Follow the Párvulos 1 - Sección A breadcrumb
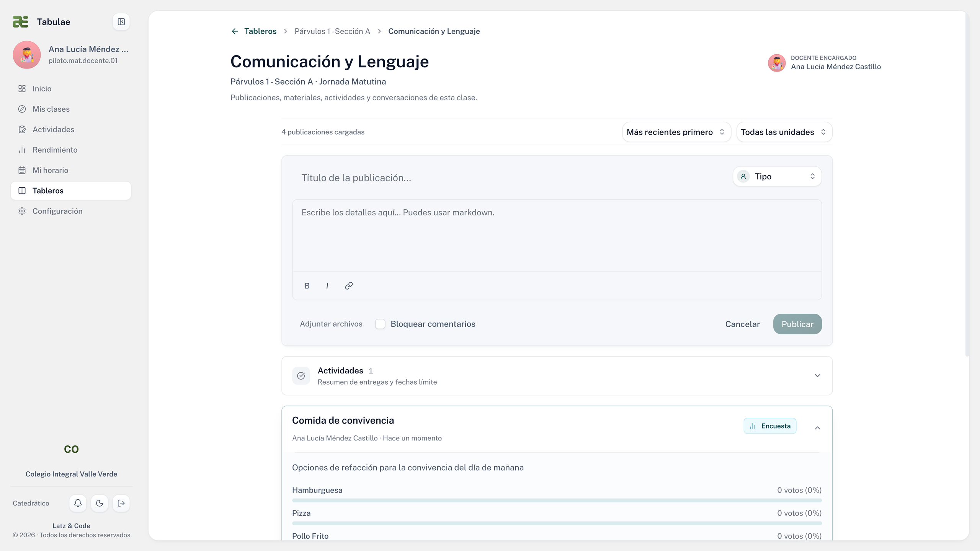The image size is (980, 551). click(x=332, y=31)
